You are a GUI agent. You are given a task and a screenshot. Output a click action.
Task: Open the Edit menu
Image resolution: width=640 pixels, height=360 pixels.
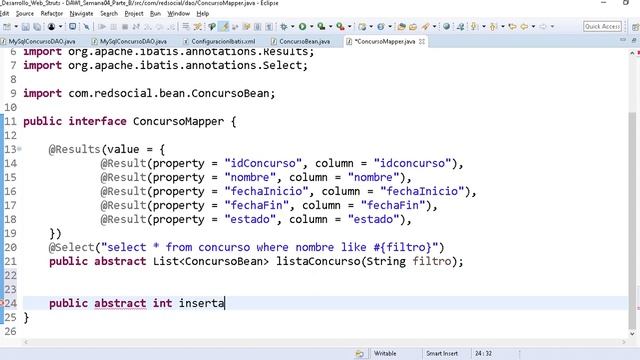[4, 13]
